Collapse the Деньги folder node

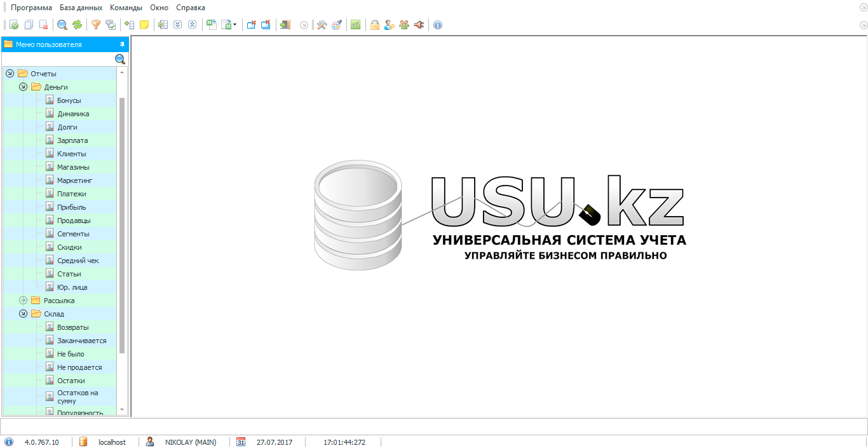(x=23, y=87)
